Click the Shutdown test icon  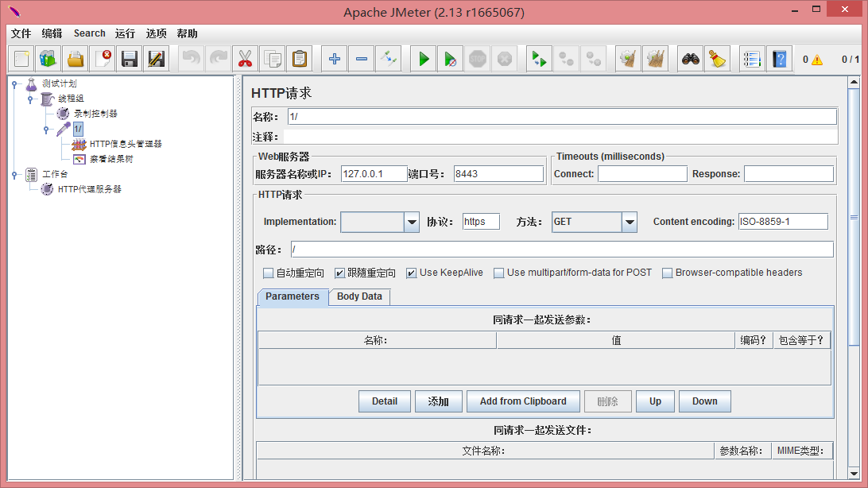(505, 59)
